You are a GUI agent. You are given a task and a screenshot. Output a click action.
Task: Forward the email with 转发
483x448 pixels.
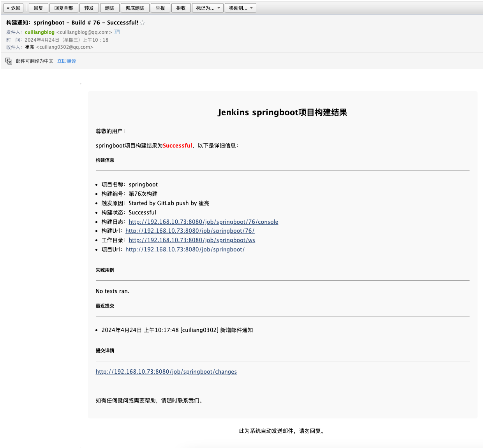[89, 8]
